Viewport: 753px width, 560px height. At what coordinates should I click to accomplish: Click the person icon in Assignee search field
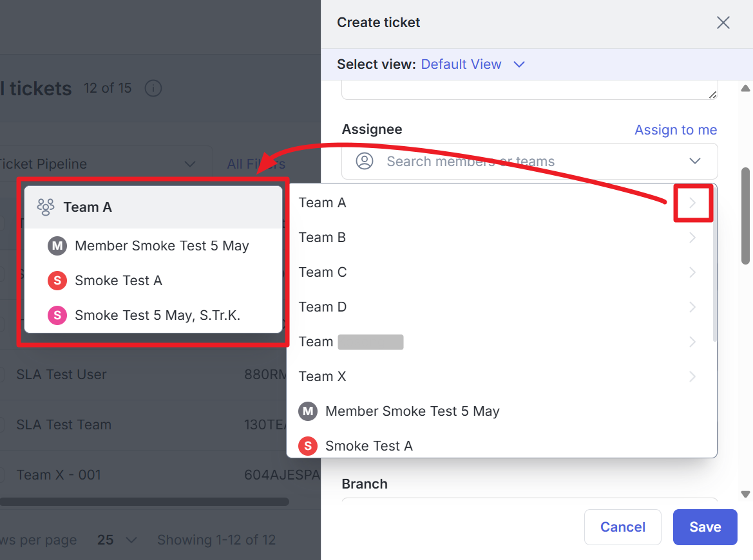365,161
